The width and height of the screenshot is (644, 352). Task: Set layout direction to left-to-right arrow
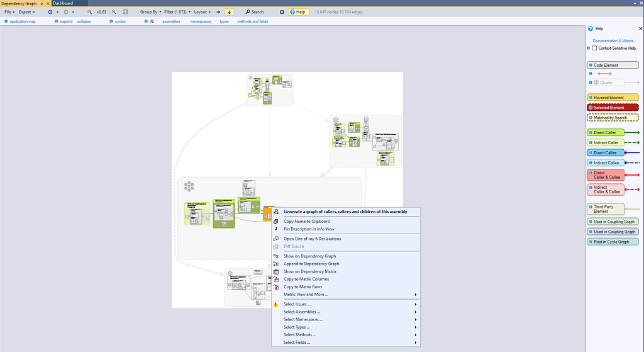pyautogui.click(x=218, y=12)
